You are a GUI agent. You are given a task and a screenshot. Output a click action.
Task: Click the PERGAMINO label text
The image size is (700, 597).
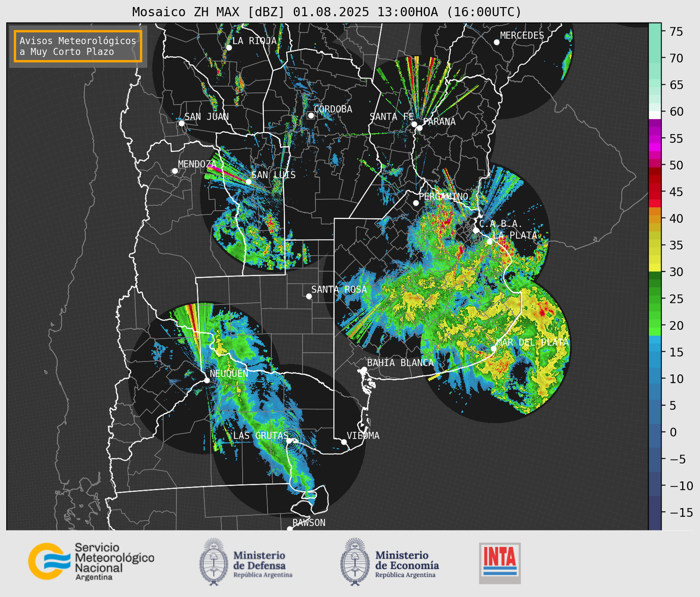tap(444, 196)
